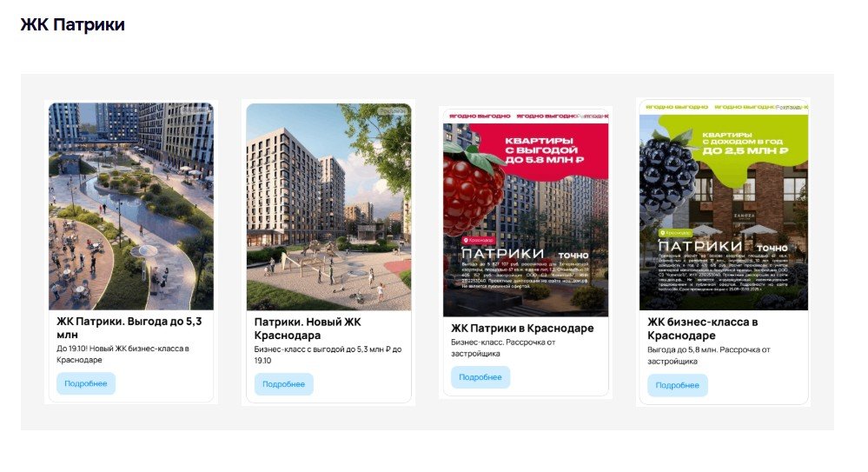This screenshot has width=868, height=472.
Task: Click Подробнее under 'ЖК бизнес-класса в Краснодаре'
Action: click(677, 385)
